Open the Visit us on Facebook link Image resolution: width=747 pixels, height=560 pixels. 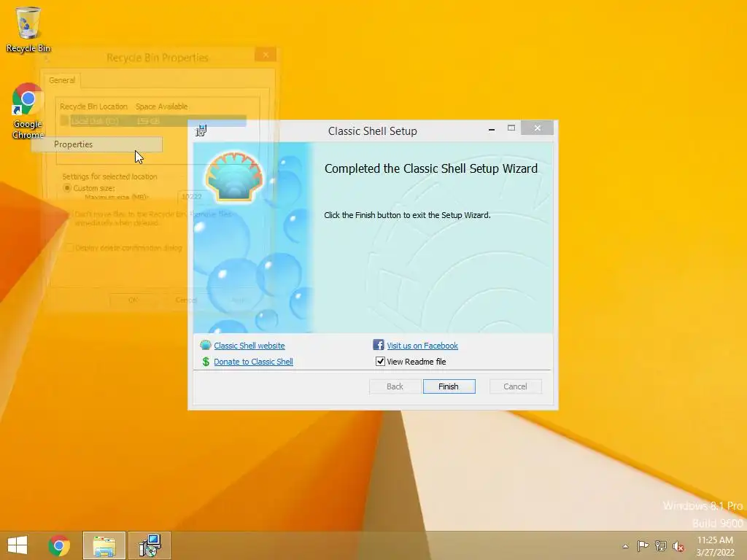click(422, 346)
